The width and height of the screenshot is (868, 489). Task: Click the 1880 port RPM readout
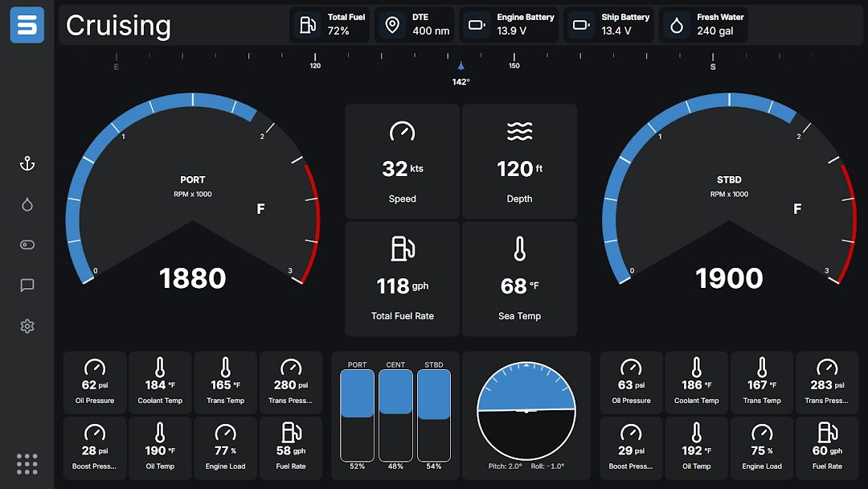pyautogui.click(x=193, y=278)
